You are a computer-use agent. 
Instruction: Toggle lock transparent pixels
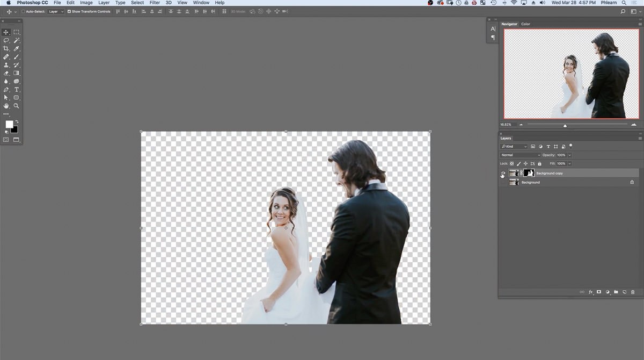[x=511, y=163]
